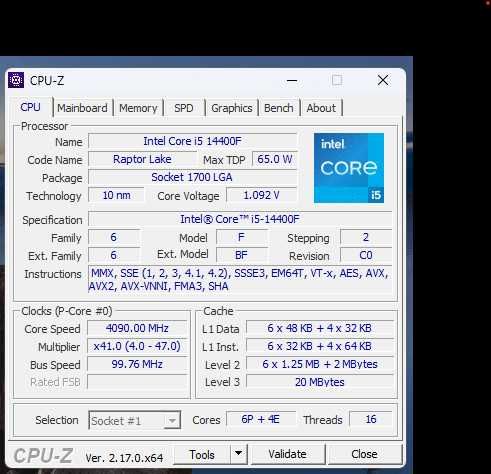Viewport: 491px width, 474px height.
Task: Select the CPU tab
Action: pyautogui.click(x=30, y=107)
